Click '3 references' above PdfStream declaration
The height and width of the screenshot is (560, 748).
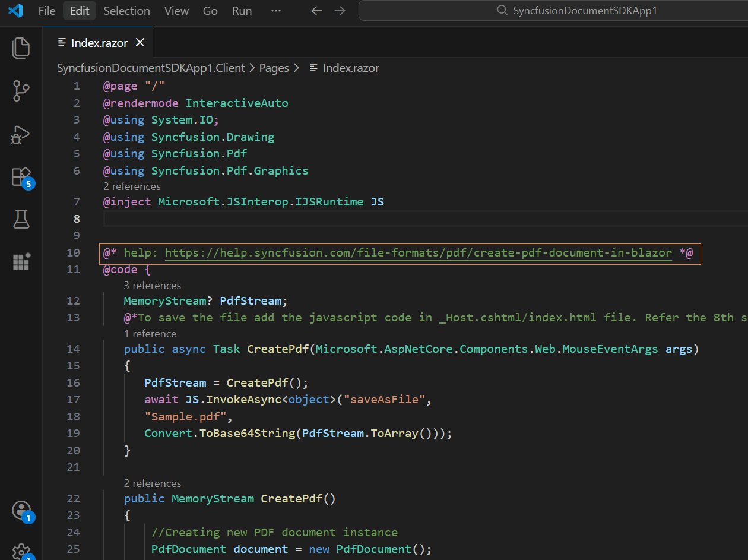click(152, 286)
